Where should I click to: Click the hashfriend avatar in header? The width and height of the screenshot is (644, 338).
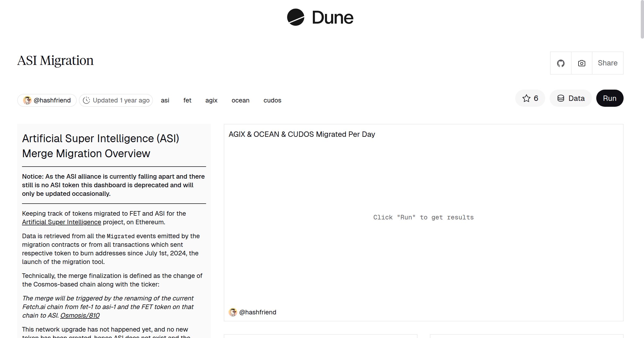point(27,100)
